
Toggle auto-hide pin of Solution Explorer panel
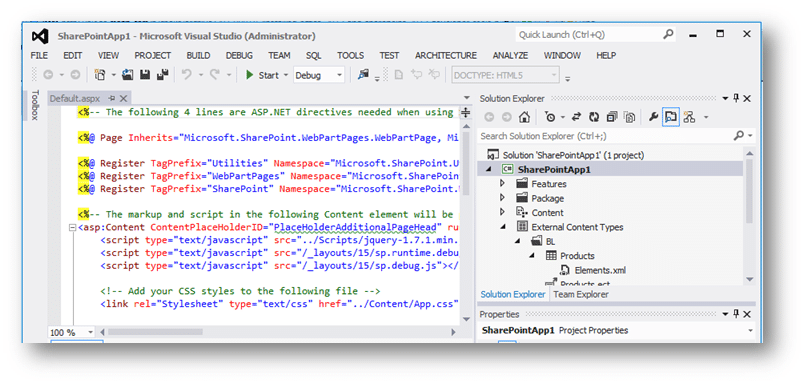pyautogui.click(x=736, y=98)
